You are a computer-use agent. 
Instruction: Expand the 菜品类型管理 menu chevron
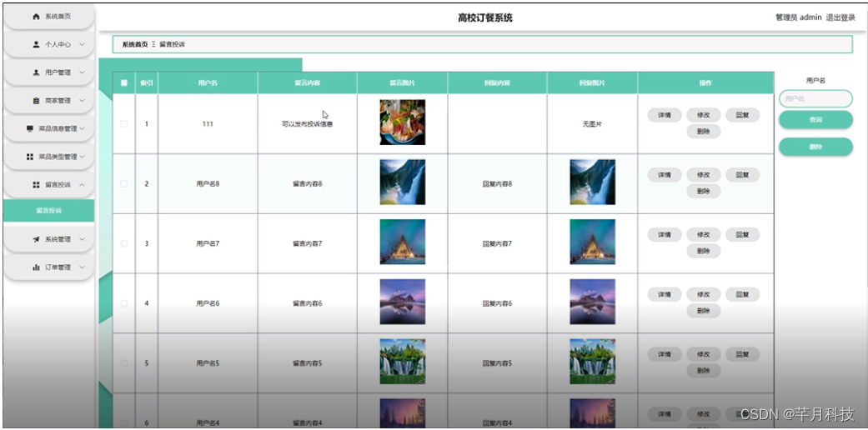pos(82,157)
